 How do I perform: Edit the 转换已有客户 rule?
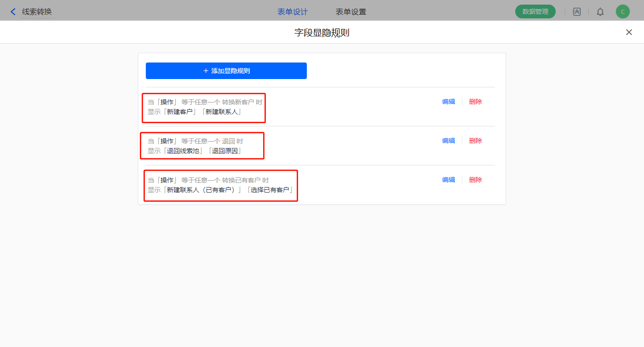point(448,180)
